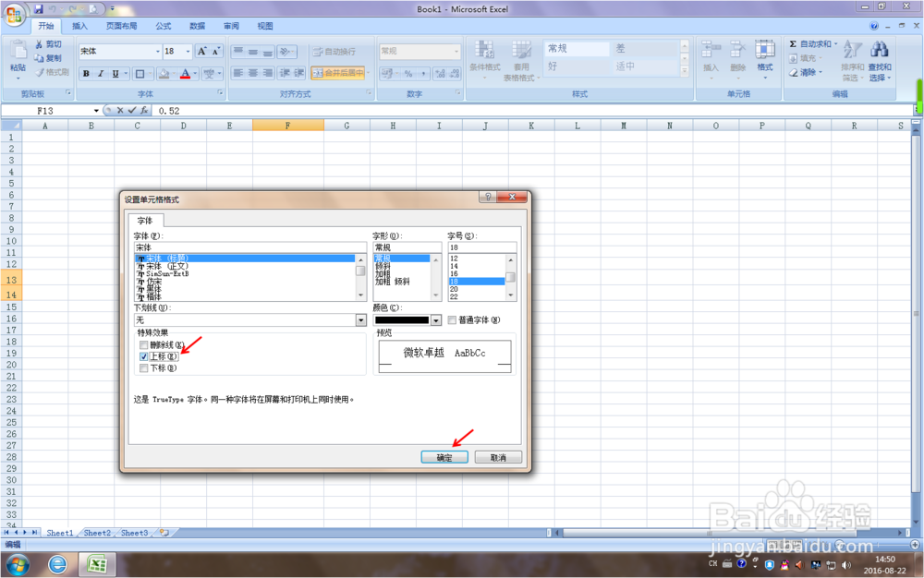Viewport: 924px width, 578px height.
Task: Click the Fill Color bucket icon
Action: tap(164, 74)
